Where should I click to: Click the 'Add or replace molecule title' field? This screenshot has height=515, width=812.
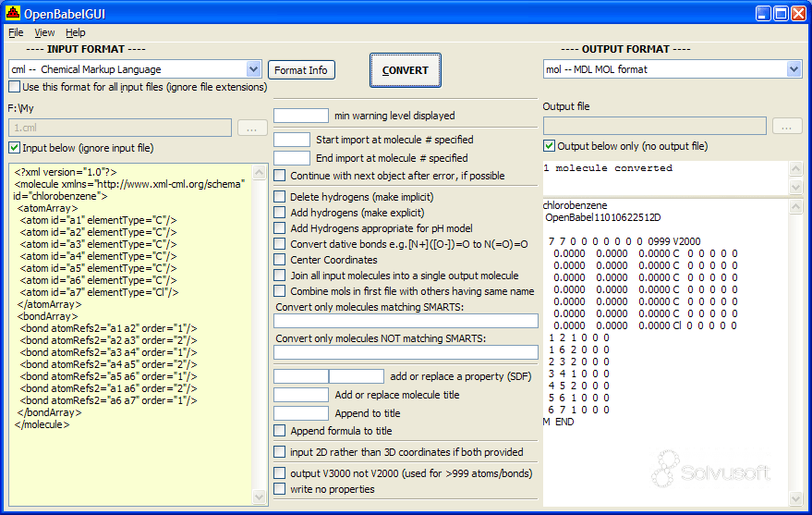301,395
